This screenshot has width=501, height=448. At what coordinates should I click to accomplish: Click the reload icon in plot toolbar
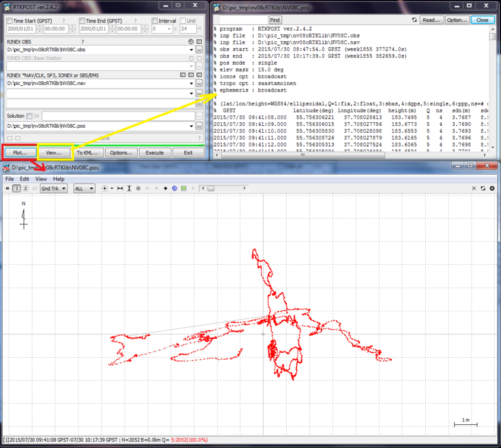pyautogui.click(x=483, y=189)
